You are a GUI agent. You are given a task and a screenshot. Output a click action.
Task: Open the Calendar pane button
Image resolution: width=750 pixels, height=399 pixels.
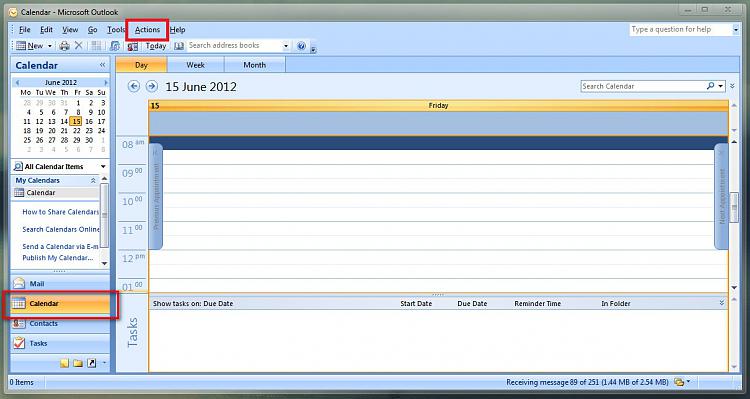[60, 303]
